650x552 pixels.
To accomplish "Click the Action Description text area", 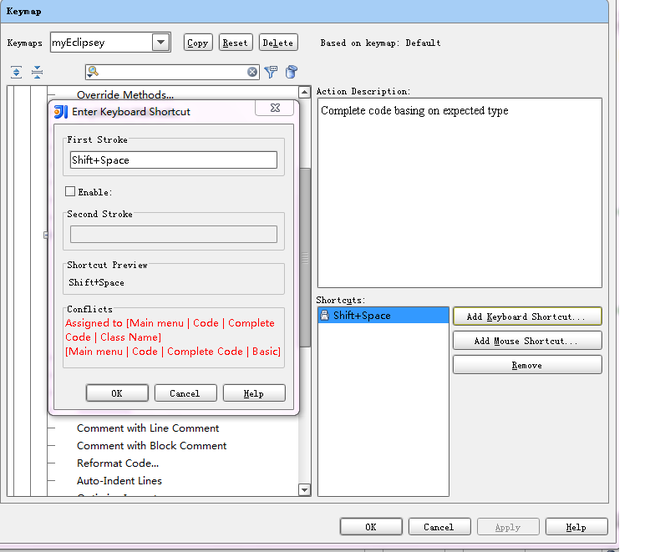I will 459,193.
